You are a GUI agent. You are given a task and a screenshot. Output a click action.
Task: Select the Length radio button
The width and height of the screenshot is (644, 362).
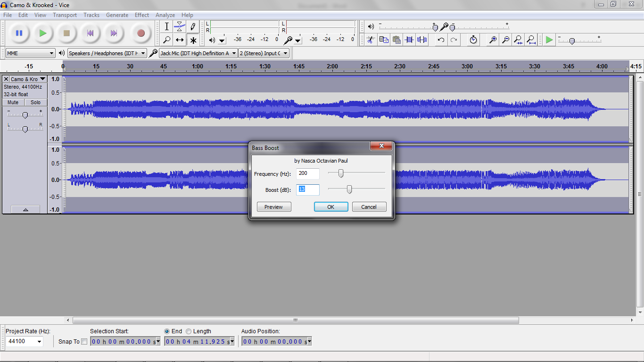point(189,331)
